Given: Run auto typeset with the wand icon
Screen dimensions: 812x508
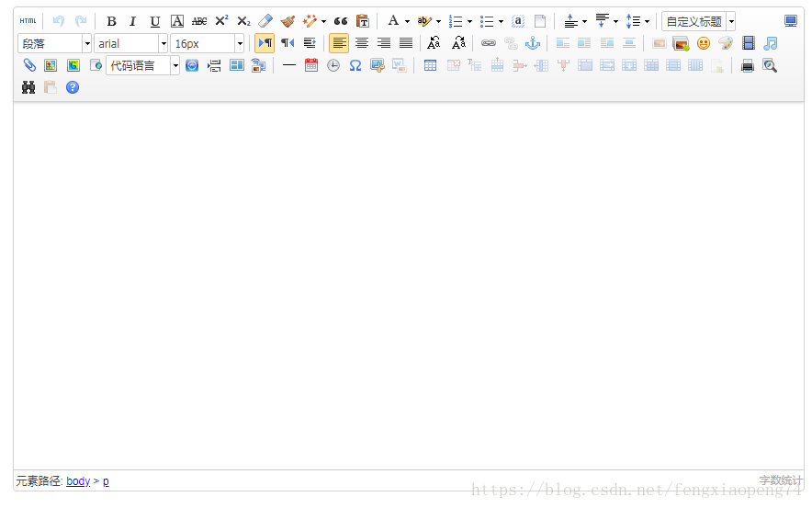Looking at the screenshot, I should point(310,21).
